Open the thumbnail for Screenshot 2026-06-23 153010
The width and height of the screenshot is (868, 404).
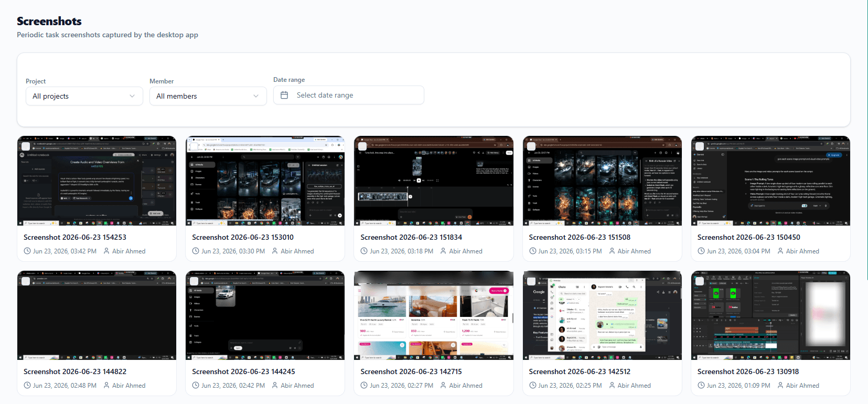coord(265,181)
